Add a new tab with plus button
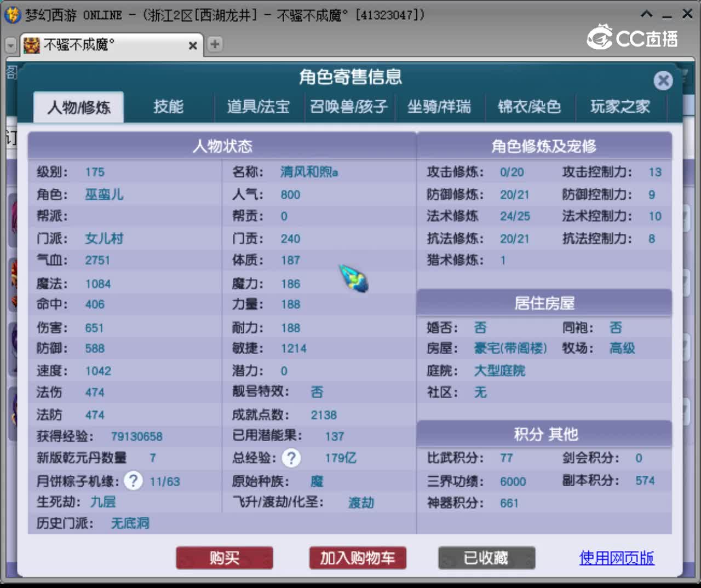Viewport: 701px width, 588px height. (x=215, y=44)
